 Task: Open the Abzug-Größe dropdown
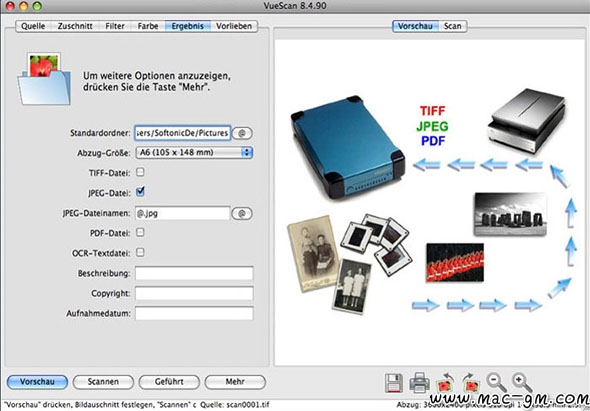[x=194, y=152]
